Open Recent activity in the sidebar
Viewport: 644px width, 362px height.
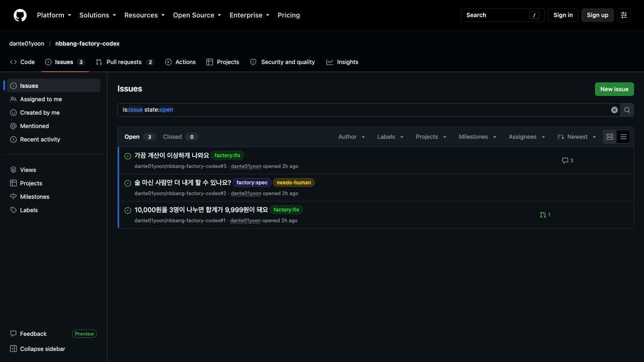(x=53, y=139)
